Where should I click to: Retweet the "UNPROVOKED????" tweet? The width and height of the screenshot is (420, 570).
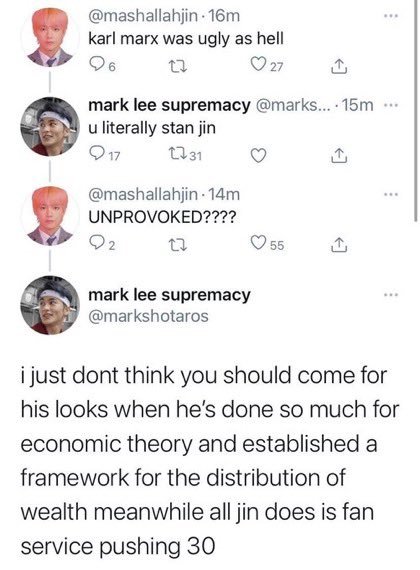pyautogui.click(x=179, y=246)
